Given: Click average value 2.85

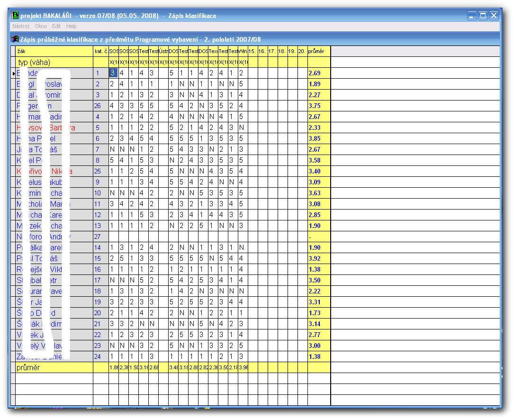Looking at the screenshot, I should coord(315,215).
